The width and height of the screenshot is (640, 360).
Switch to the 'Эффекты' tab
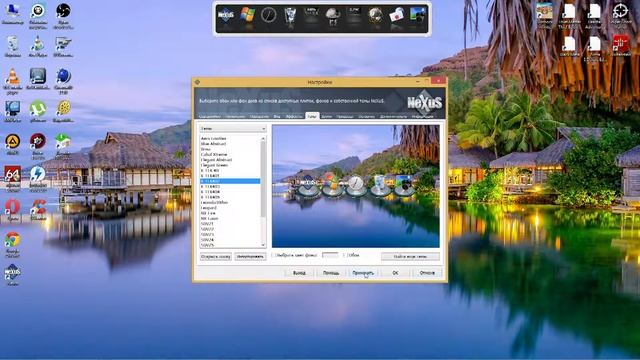294,116
